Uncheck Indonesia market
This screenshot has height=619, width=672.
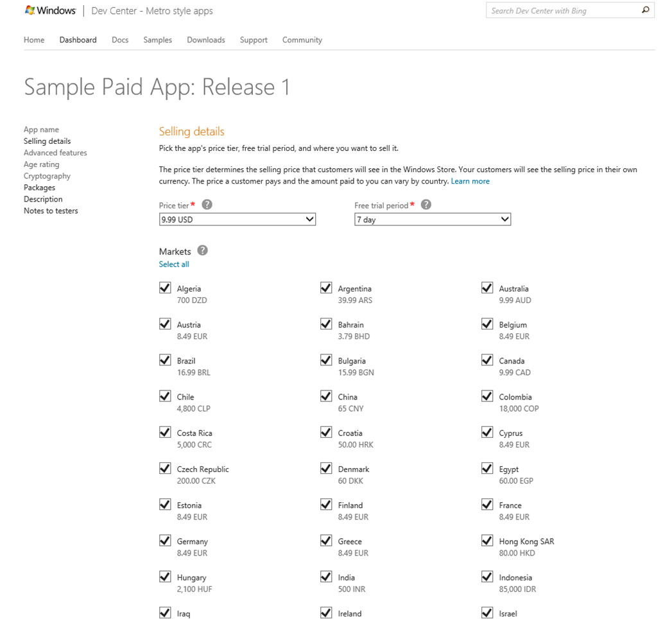487,577
